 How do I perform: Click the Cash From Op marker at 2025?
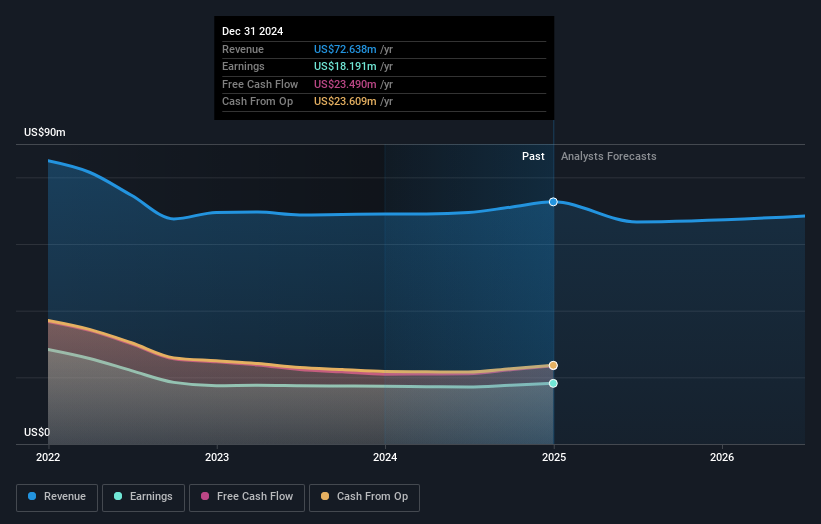pos(553,365)
